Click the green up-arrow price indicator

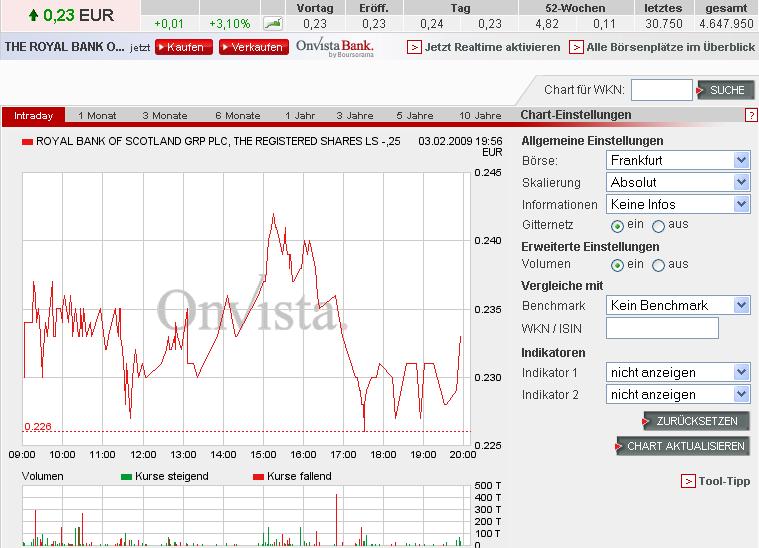(x=33, y=15)
